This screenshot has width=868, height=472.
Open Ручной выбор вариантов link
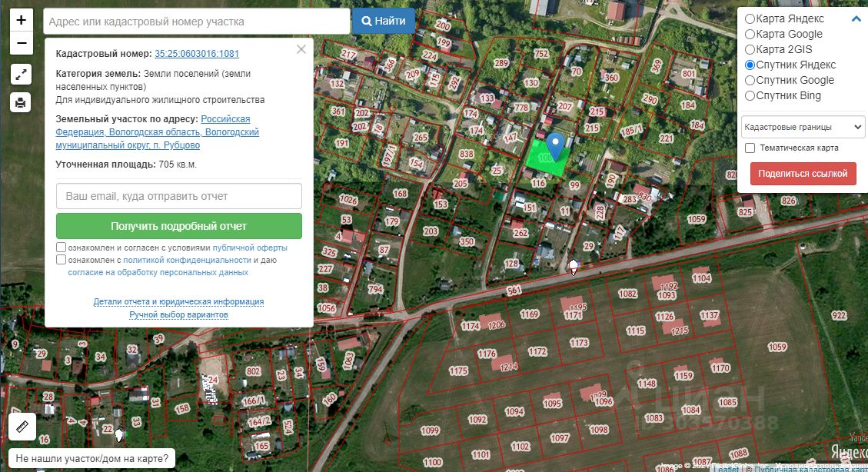(x=178, y=314)
